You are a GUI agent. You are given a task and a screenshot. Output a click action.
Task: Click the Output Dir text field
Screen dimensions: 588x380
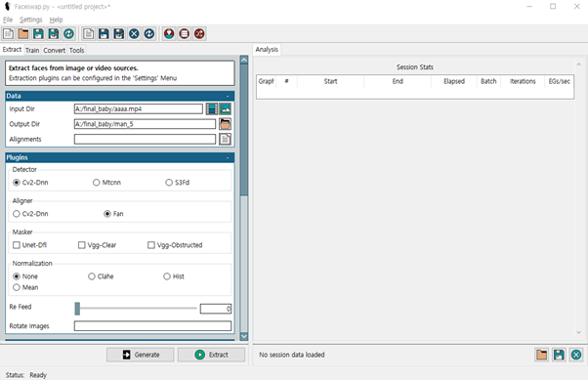(145, 124)
